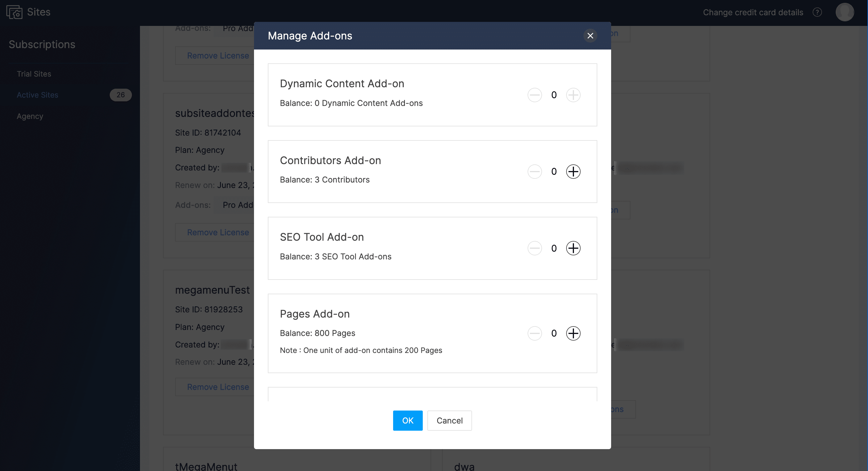868x471 pixels.
Task: Add one SEO Tool Add-on unit
Action: click(573, 248)
